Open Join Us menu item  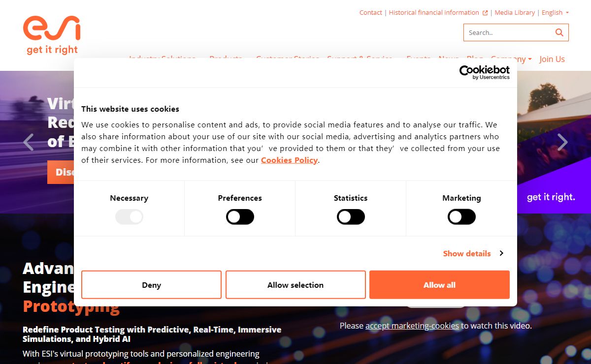(552, 59)
